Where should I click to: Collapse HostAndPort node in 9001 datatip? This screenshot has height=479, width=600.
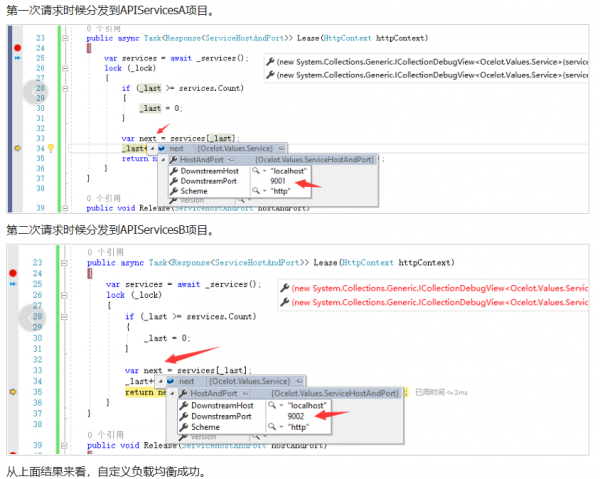pyautogui.click(x=163, y=160)
